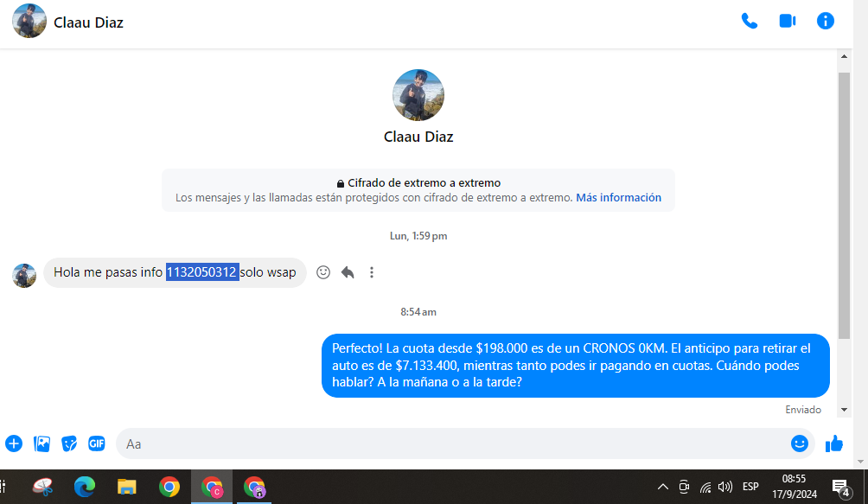Open the emoji picker in message box
This screenshot has width=868, height=504.
click(x=799, y=443)
